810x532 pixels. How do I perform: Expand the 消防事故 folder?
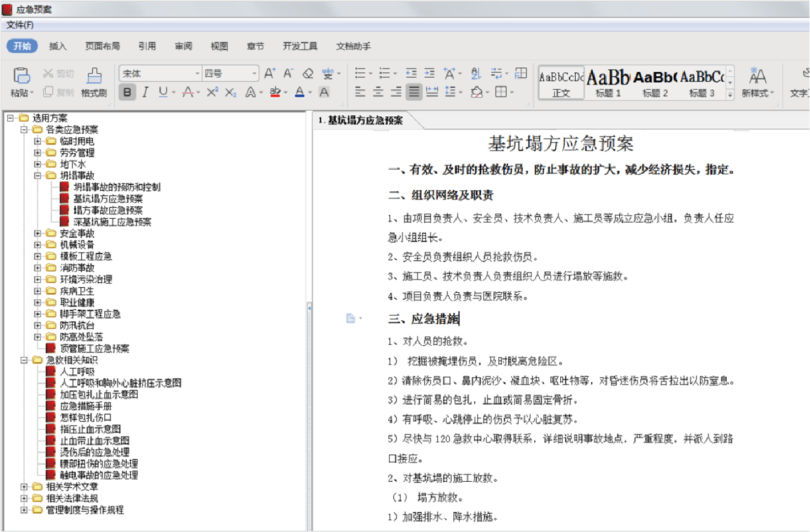click(x=37, y=268)
